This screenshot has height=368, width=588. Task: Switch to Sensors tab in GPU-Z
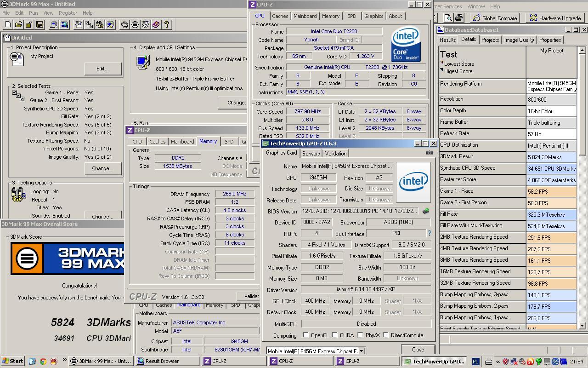[x=311, y=153]
